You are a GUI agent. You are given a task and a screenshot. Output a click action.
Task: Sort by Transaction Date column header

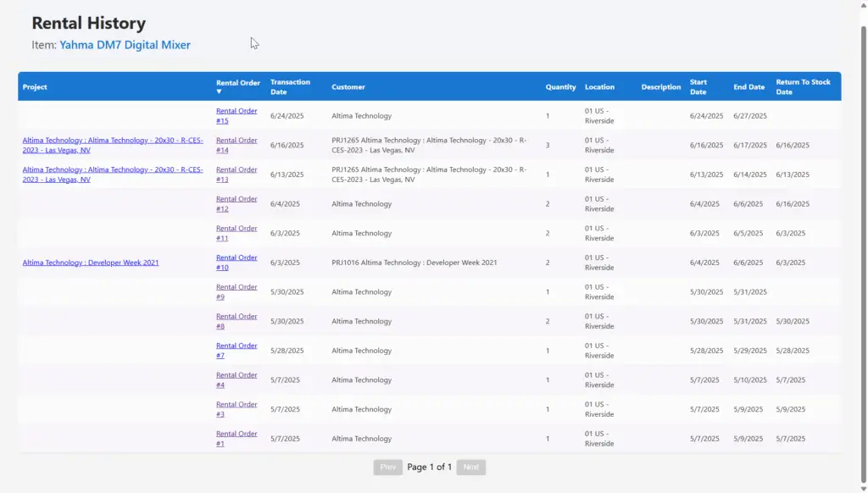point(290,86)
